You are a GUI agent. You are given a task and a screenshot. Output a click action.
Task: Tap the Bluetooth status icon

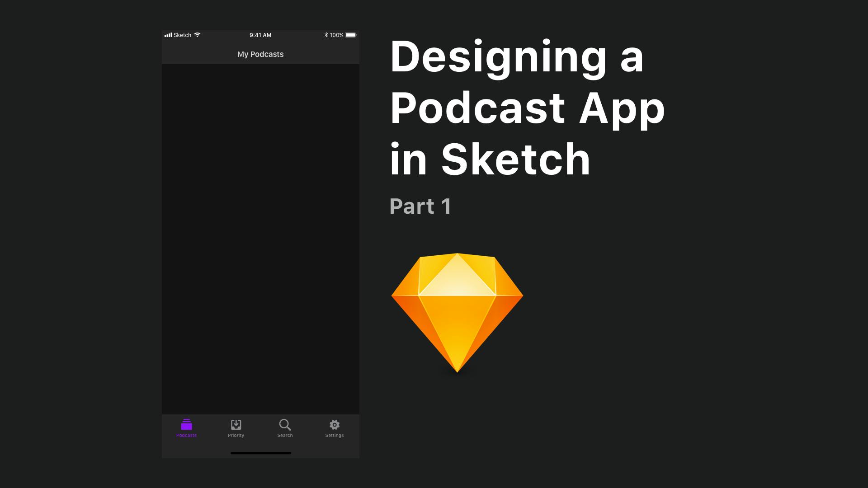[326, 35]
